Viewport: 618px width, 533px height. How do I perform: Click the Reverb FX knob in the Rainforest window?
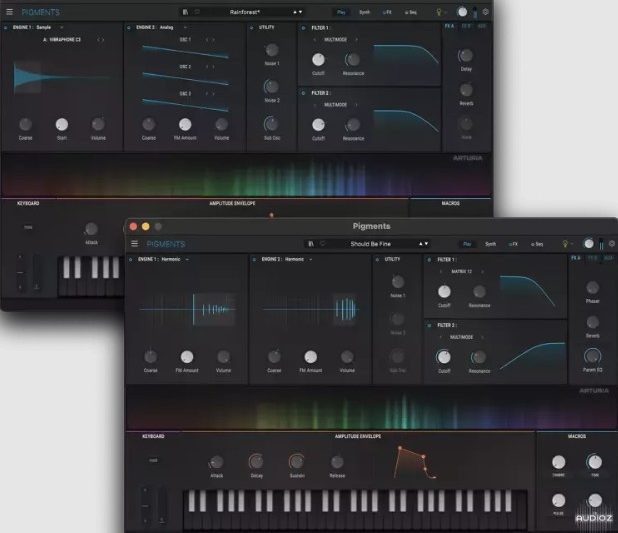466,90
